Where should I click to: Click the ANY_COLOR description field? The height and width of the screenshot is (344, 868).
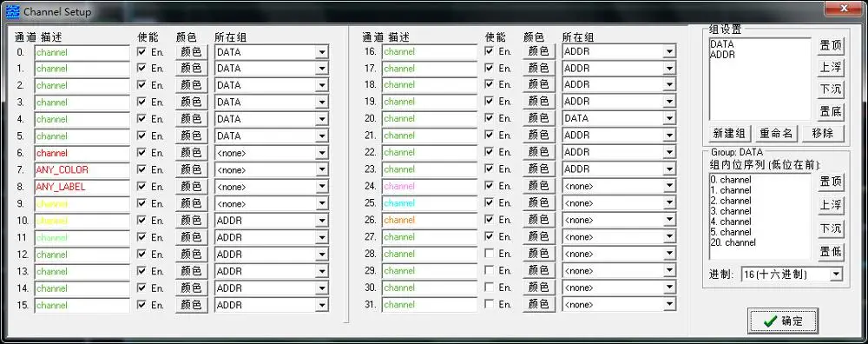pyautogui.click(x=82, y=170)
